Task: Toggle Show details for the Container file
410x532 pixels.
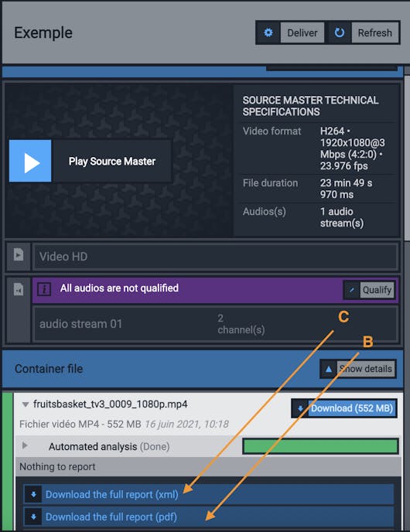Action: [357, 369]
